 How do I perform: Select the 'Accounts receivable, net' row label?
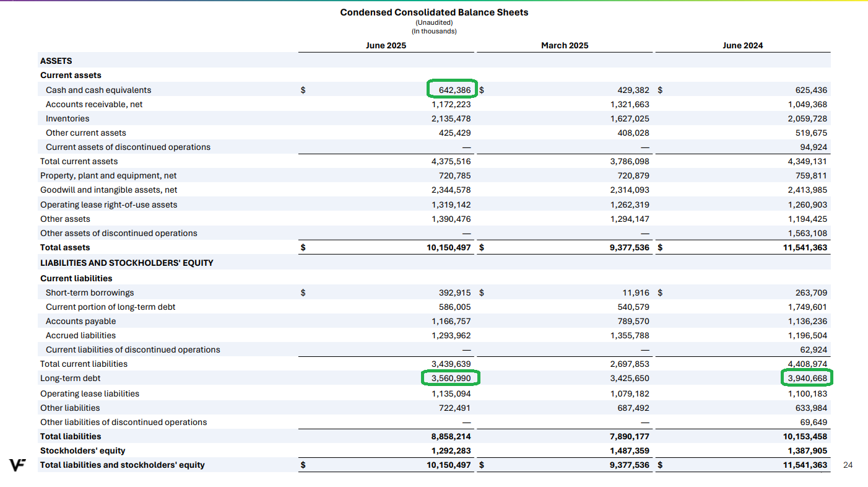(x=94, y=104)
